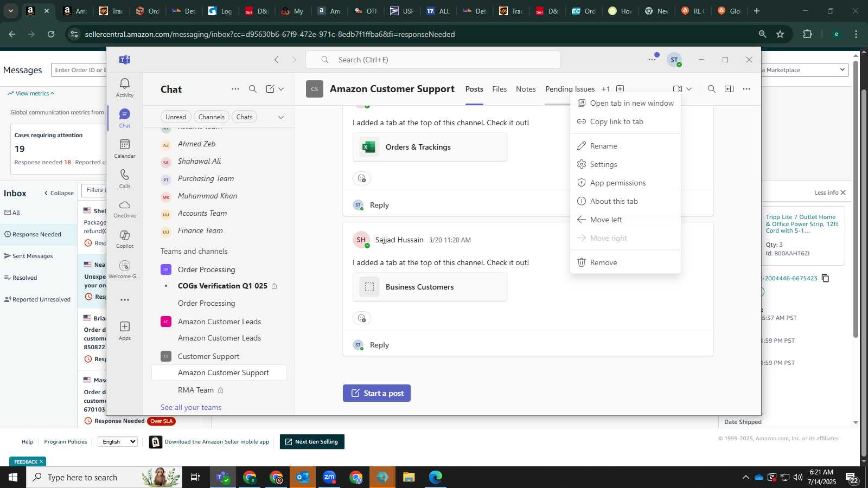Bookmark this page with the star icon
This screenshot has height=488, width=868.
point(780,34)
